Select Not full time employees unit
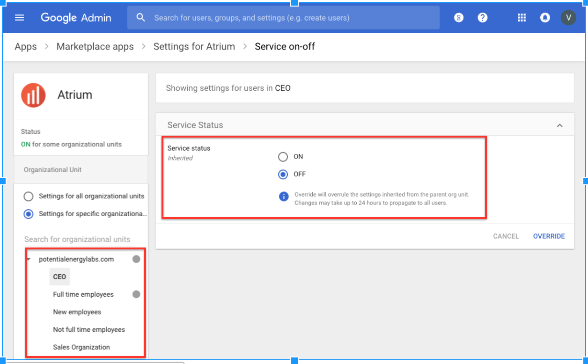588x364 pixels. [89, 329]
